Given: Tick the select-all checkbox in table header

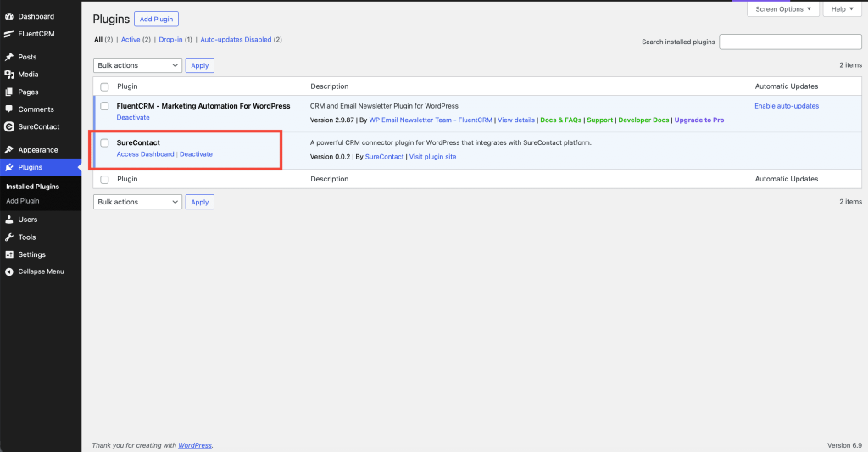Looking at the screenshot, I should (104, 87).
